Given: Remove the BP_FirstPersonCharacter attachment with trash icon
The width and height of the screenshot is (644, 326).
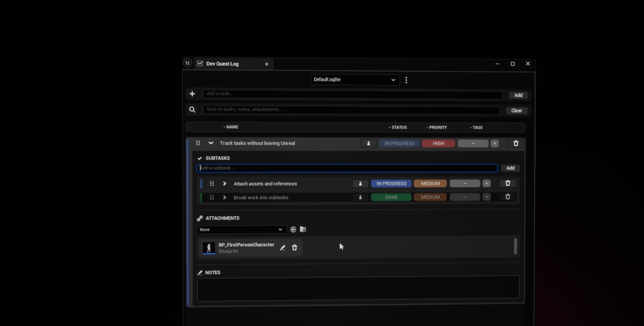Looking at the screenshot, I should (x=294, y=248).
